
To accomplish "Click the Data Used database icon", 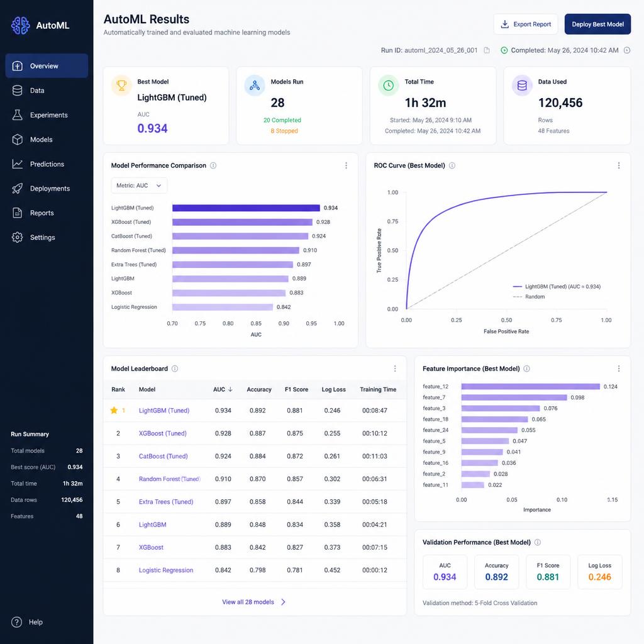I will [x=522, y=86].
